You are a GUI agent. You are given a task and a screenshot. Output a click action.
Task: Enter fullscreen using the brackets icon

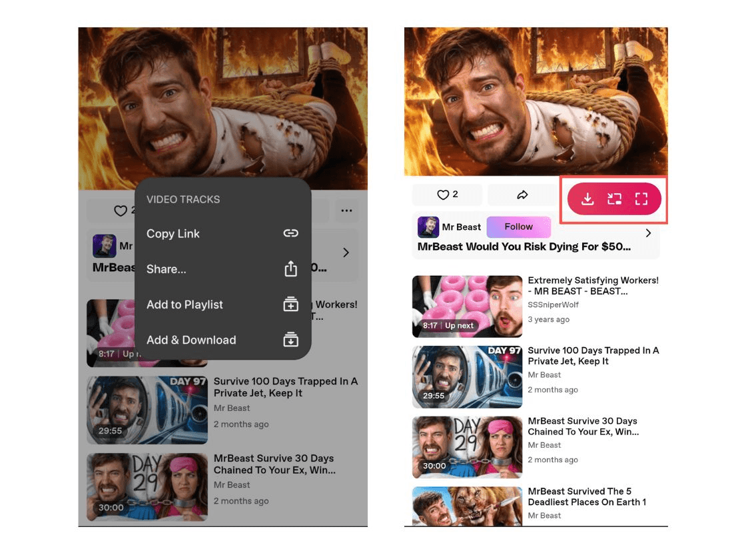click(641, 199)
